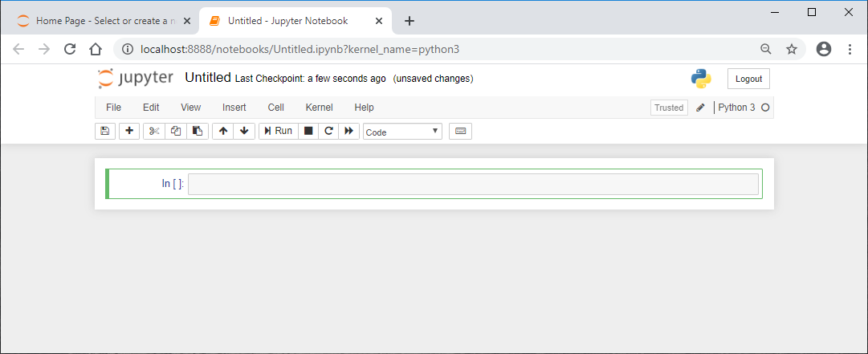Rename the notebook via Untitled title
This screenshot has width=868, height=354.
pos(208,77)
